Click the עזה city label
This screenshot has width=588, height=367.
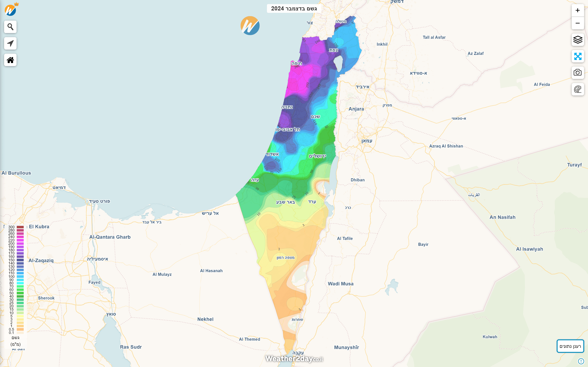coord(255,180)
